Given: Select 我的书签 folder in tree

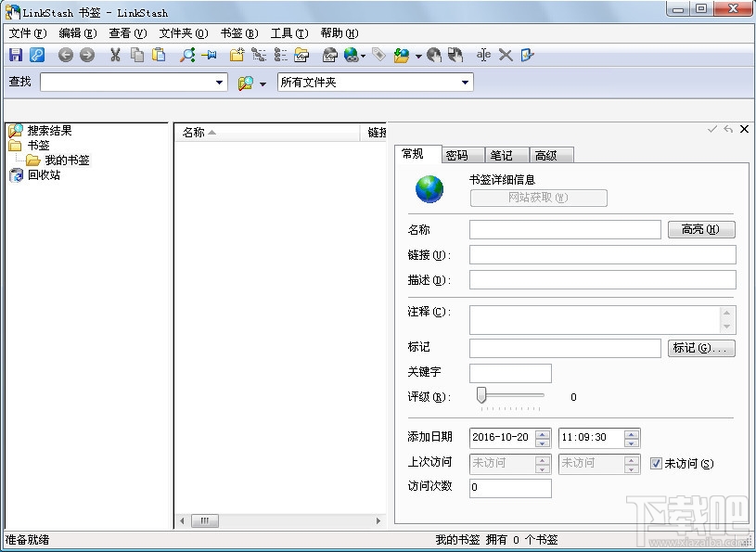Looking at the screenshot, I should [x=67, y=160].
